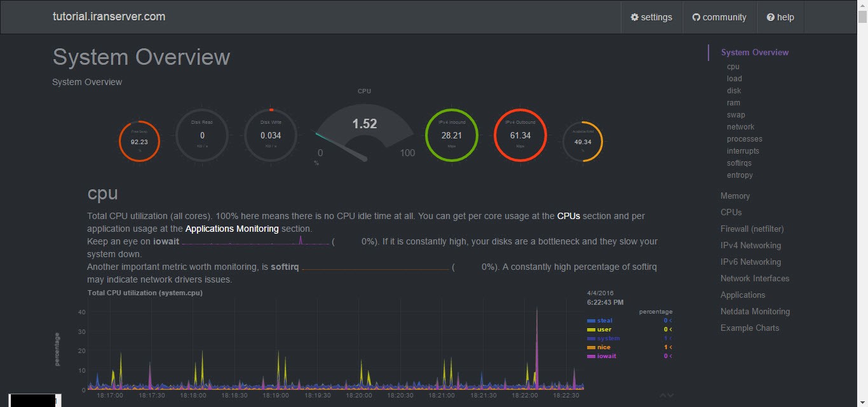This screenshot has height=407, width=868.
Task: Click the IPv4 Outbound red gauge
Action: pyautogui.click(x=520, y=135)
